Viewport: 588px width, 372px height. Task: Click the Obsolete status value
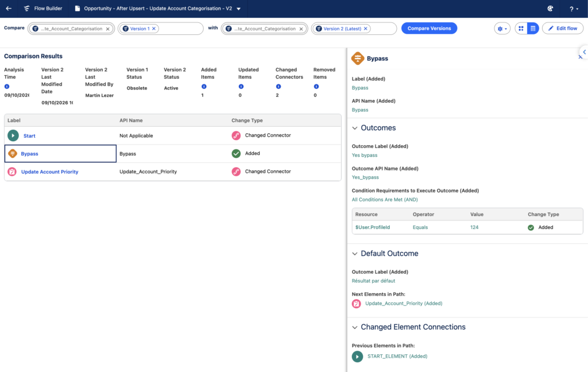click(x=137, y=88)
